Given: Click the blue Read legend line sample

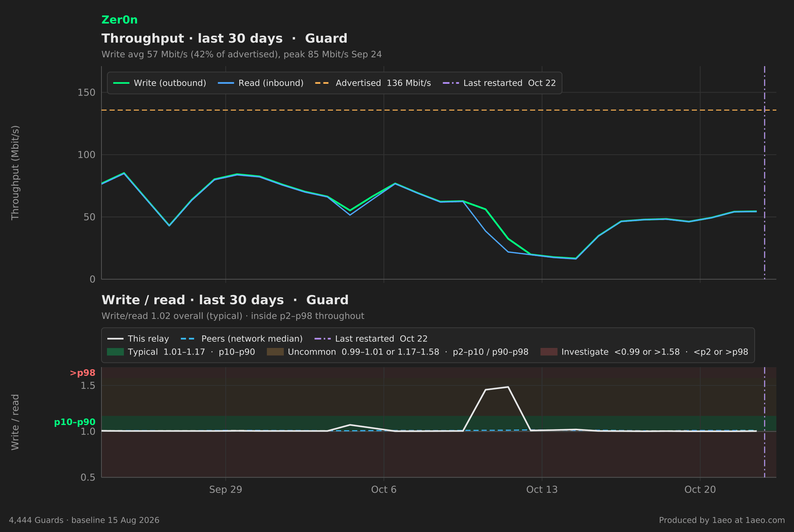Looking at the screenshot, I should pos(226,83).
